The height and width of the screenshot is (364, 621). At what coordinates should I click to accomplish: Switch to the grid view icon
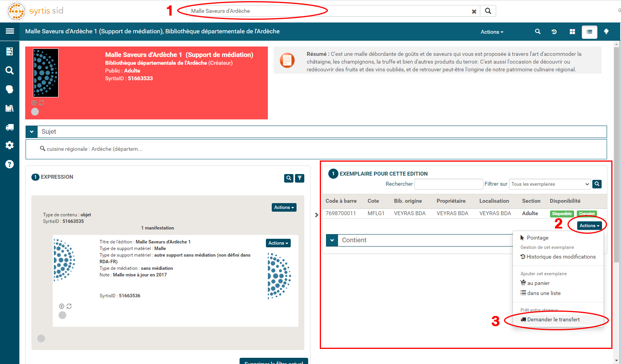[572, 32]
